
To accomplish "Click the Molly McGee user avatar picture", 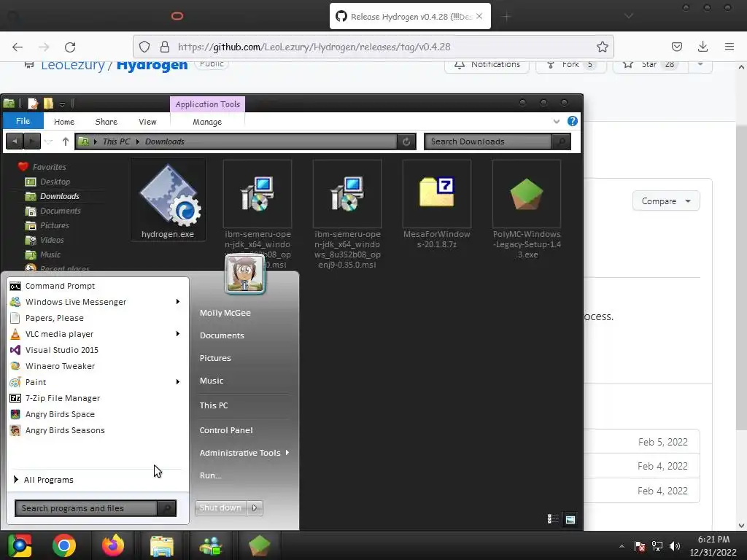I will 245,274.
